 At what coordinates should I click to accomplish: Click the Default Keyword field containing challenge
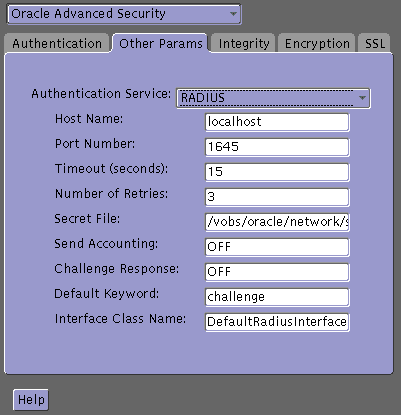coord(277,297)
